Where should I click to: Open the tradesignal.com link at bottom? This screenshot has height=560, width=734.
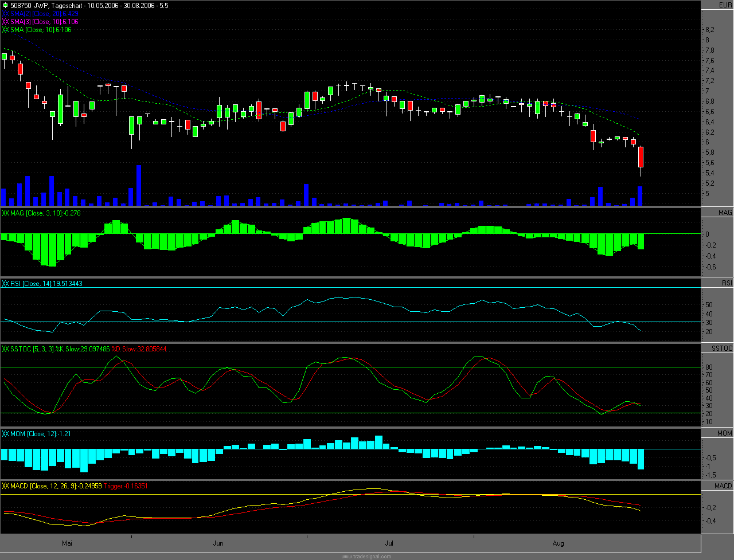[x=366, y=556]
